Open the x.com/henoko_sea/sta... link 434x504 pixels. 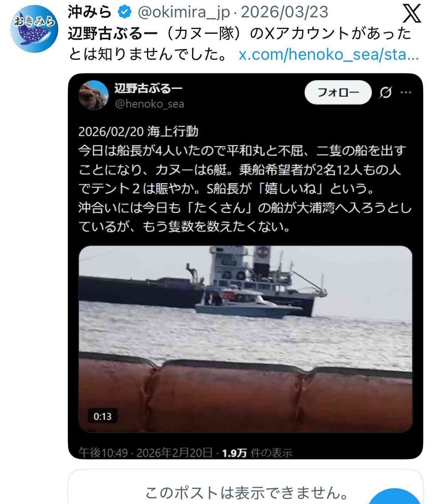tap(329, 55)
